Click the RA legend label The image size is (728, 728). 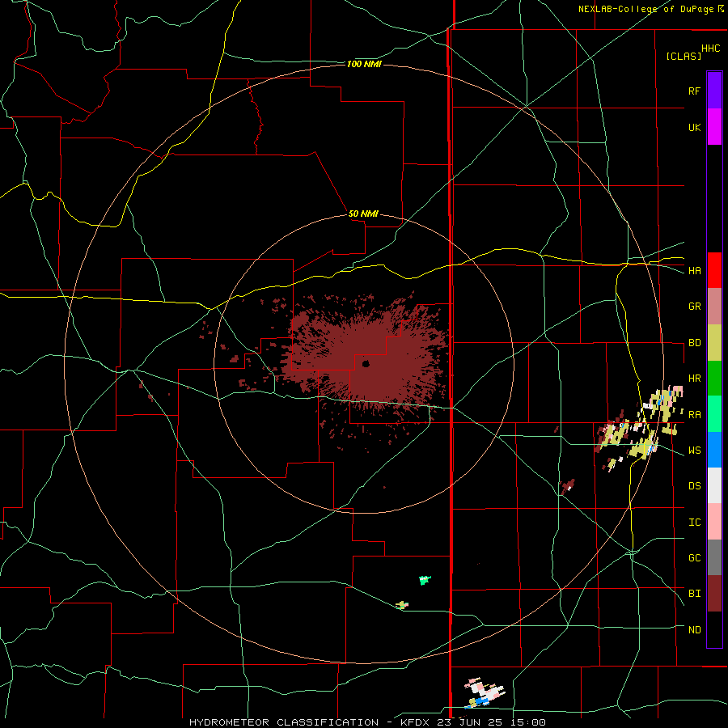click(694, 414)
